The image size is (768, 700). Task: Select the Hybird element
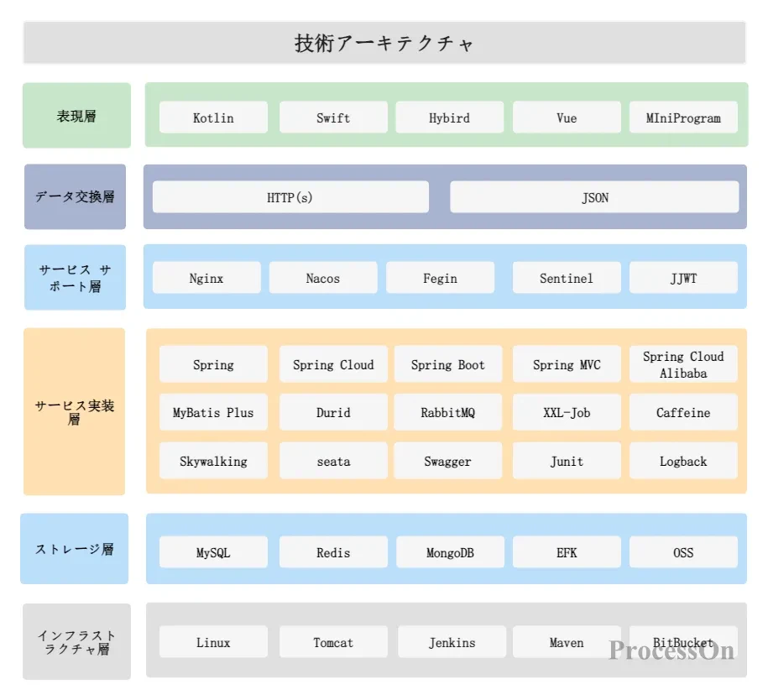coord(448,118)
